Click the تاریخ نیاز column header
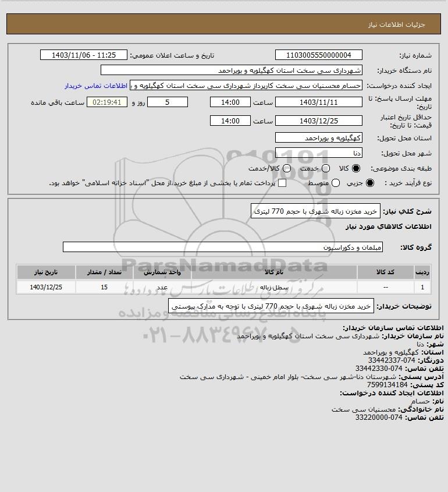Screen dimensions: 448x492 click(x=46, y=272)
